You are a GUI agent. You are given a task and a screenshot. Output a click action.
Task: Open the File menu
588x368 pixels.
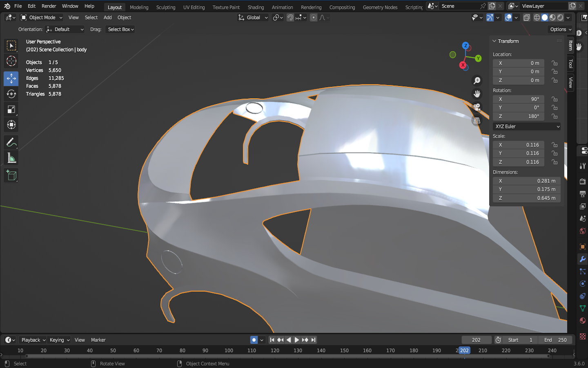(18, 6)
